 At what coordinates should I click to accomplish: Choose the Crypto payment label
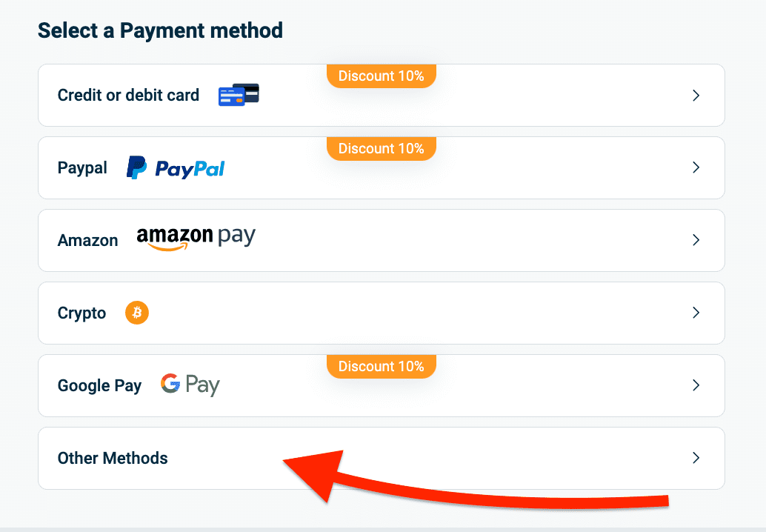click(81, 313)
